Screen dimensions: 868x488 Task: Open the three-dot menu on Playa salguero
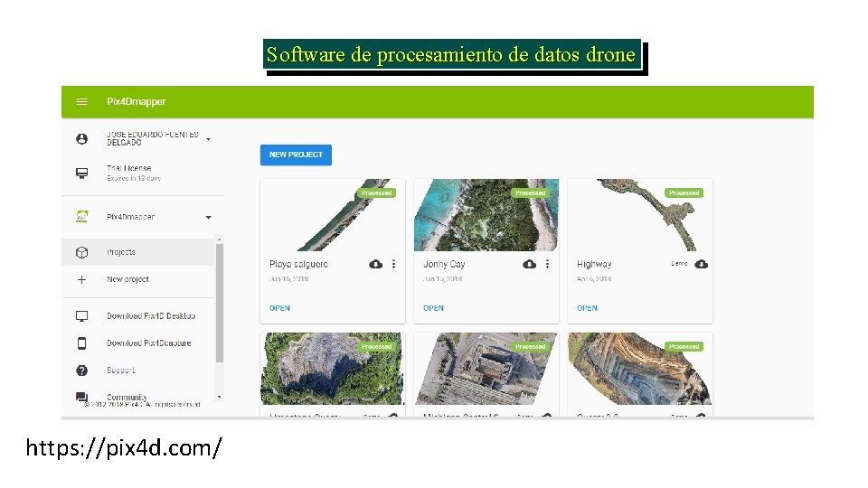pyautogui.click(x=393, y=264)
